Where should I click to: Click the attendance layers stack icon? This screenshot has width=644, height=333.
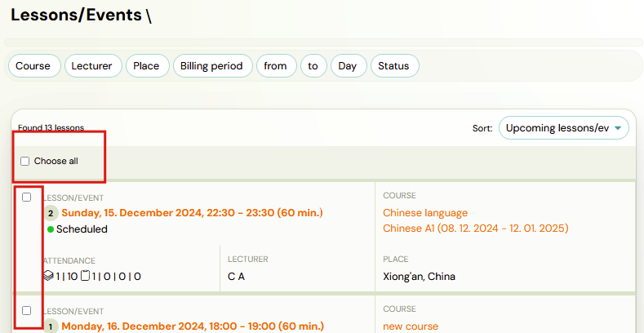point(48,277)
